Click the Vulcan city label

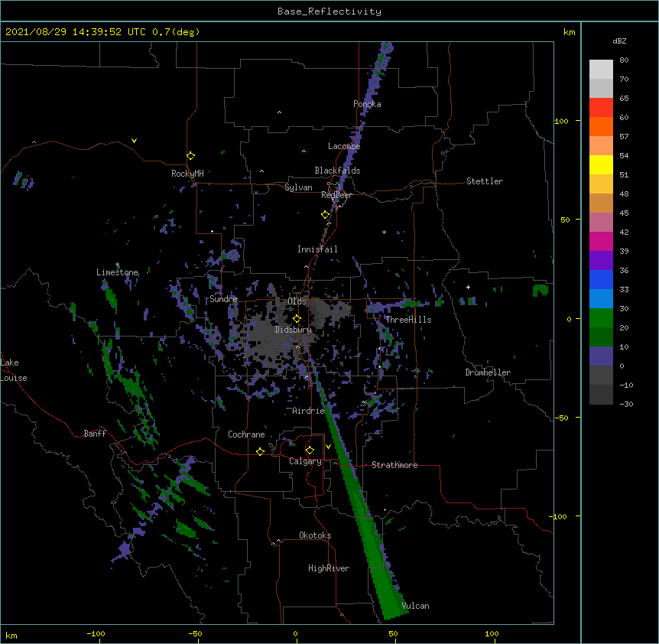pos(415,606)
